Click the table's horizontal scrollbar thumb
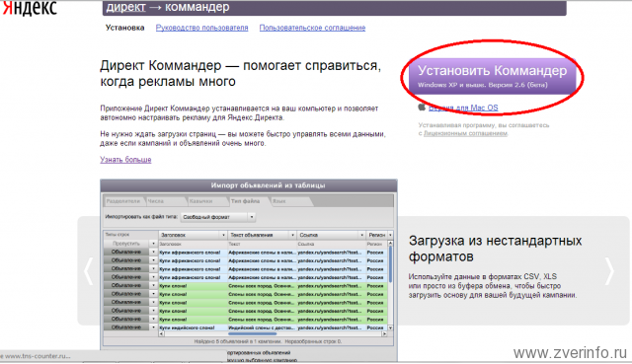The height and width of the screenshot is (364, 632). click(253, 333)
